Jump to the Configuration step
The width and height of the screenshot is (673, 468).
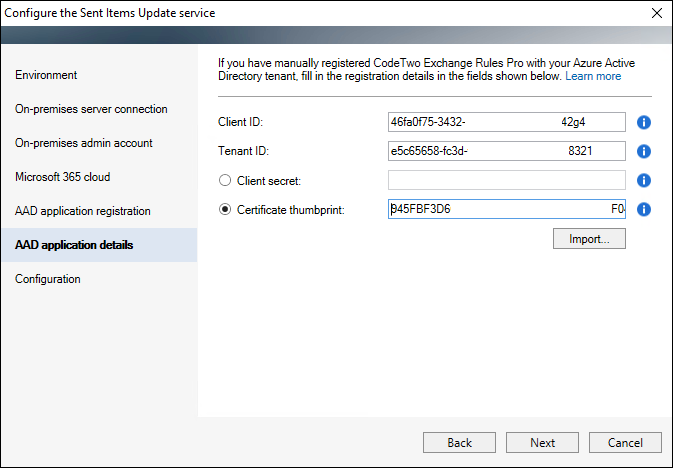pos(48,279)
